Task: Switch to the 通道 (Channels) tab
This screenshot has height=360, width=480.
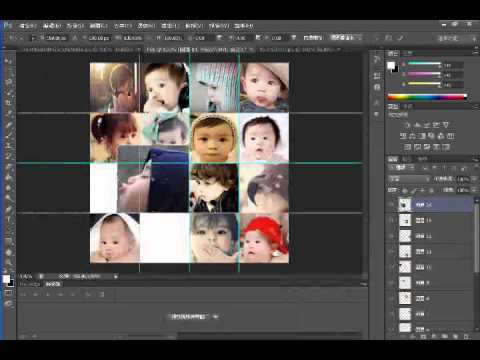Action: coord(407,159)
